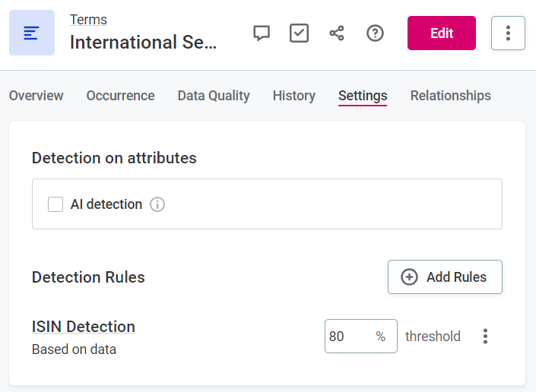Open the ISIN Detection rule link

84,327
